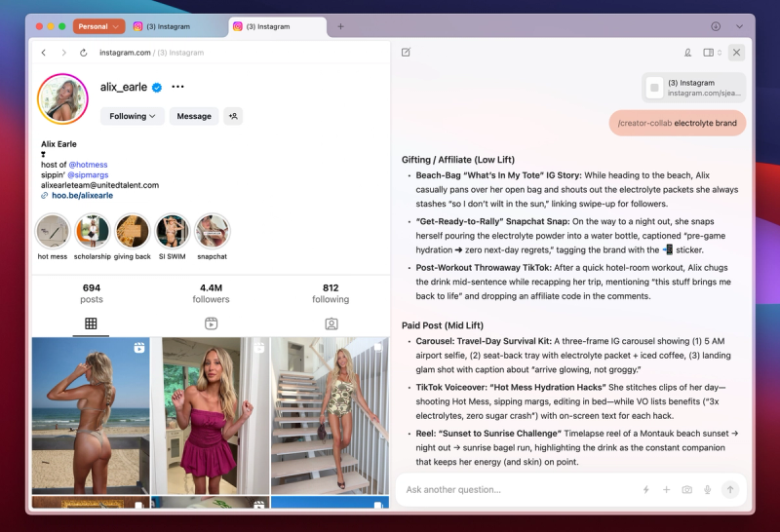
Task: Open the 'hot mess' story highlight
Action: tap(53, 237)
